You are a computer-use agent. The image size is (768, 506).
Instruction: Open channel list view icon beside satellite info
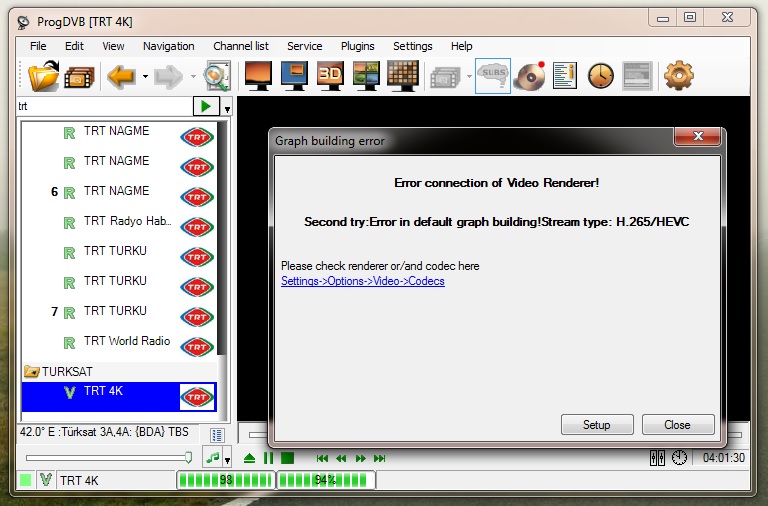click(x=217, y=434)
